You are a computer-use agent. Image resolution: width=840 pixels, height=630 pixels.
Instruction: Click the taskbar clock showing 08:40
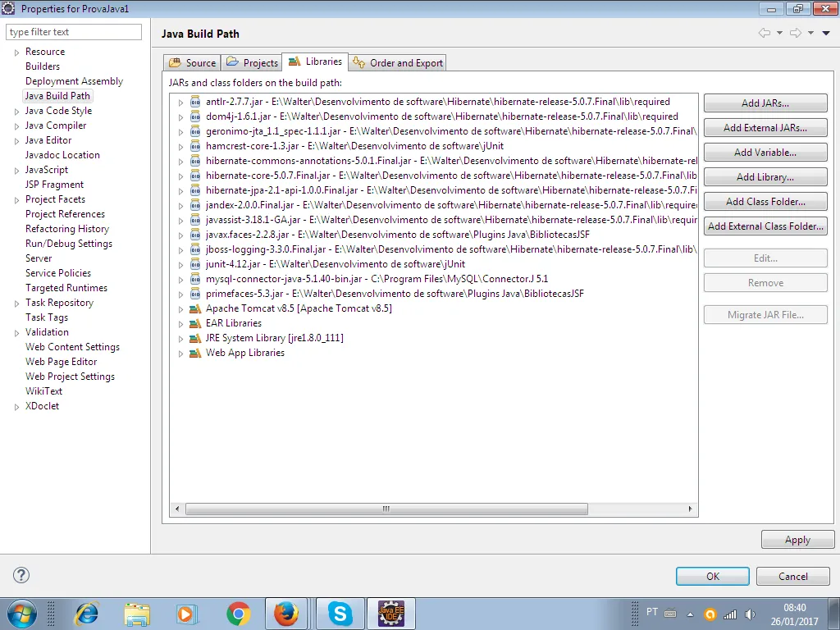(794, 614)
